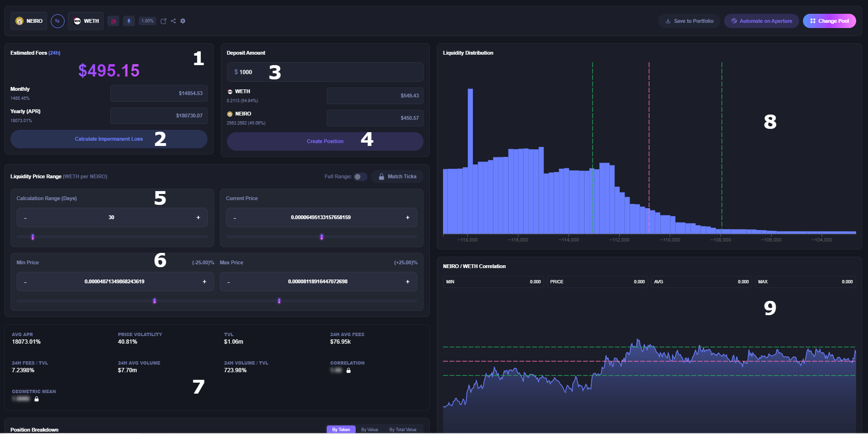Swap NEIRO and WETH token order
This screenshot has height=434, width=868.
tap(57, 21)
